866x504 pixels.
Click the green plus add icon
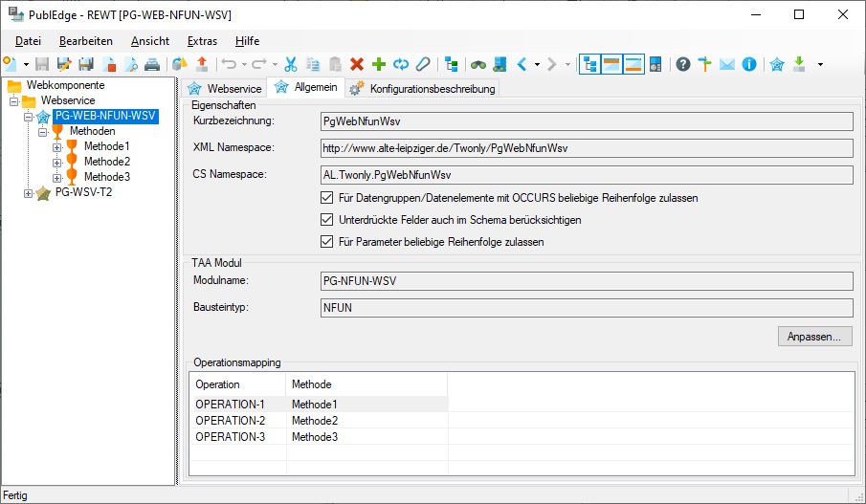click(379, 64)
